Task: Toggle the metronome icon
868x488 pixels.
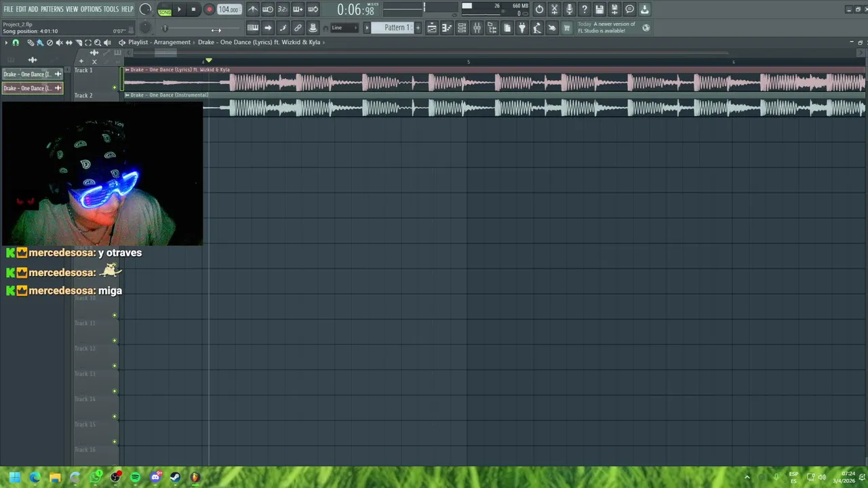Action: [252, 9]
